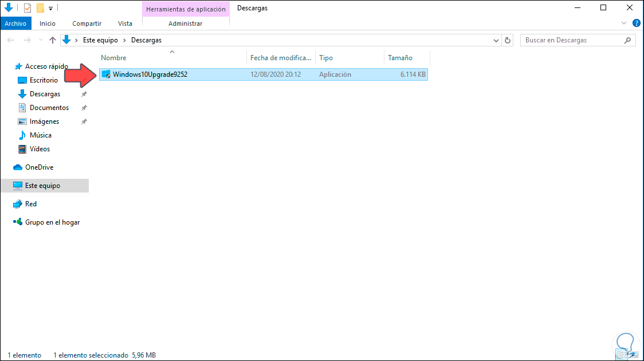The height and width of the screenshot is (361, 644).
Task: Sort by Fecha de modificación column
Action: (281, 58)
